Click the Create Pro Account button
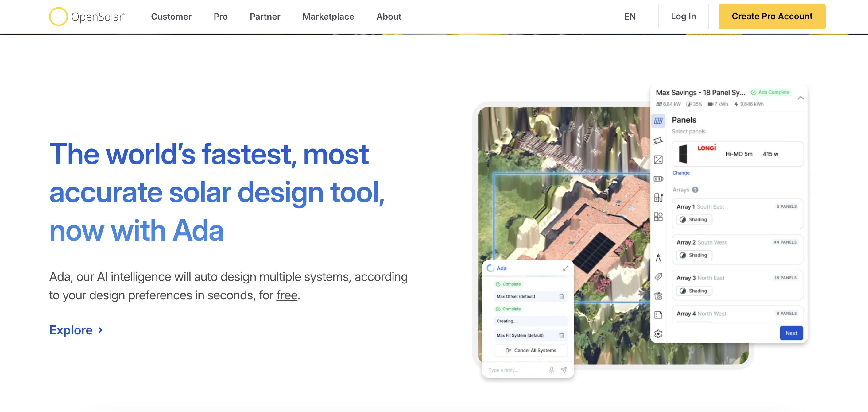Screen dimensions: 868x412 click(x=772, y=17)
